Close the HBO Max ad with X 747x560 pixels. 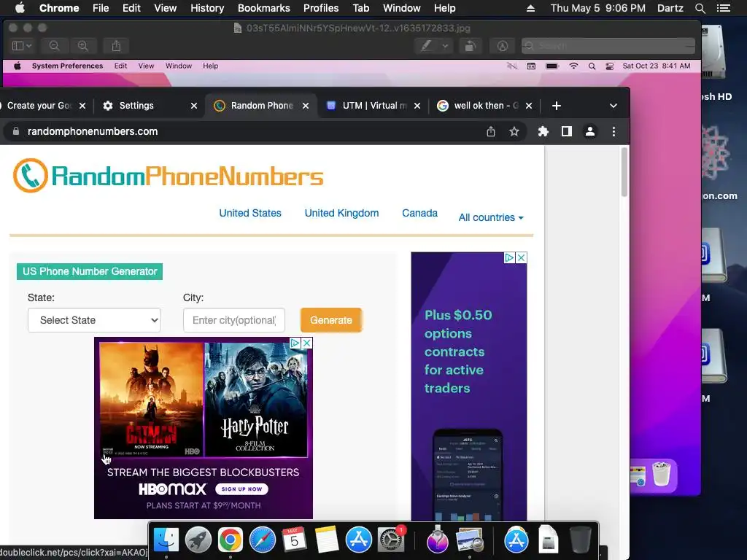coord(307,343)
